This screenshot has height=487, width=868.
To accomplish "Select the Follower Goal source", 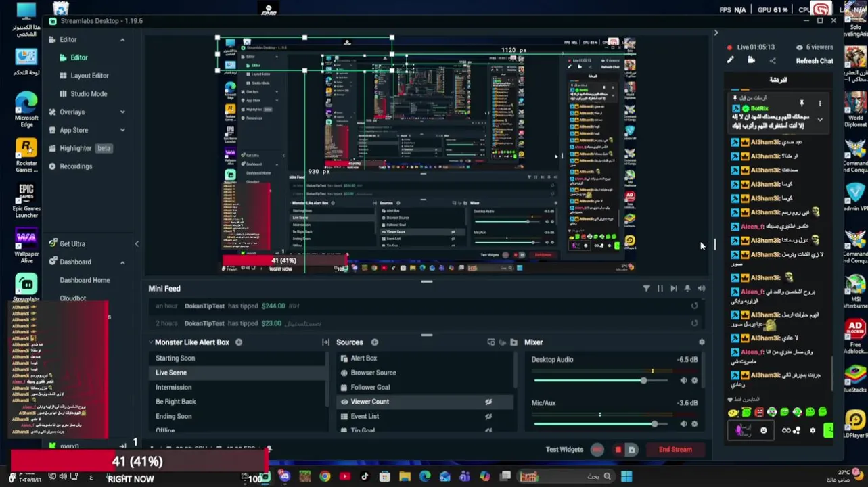I will point(425,388).
